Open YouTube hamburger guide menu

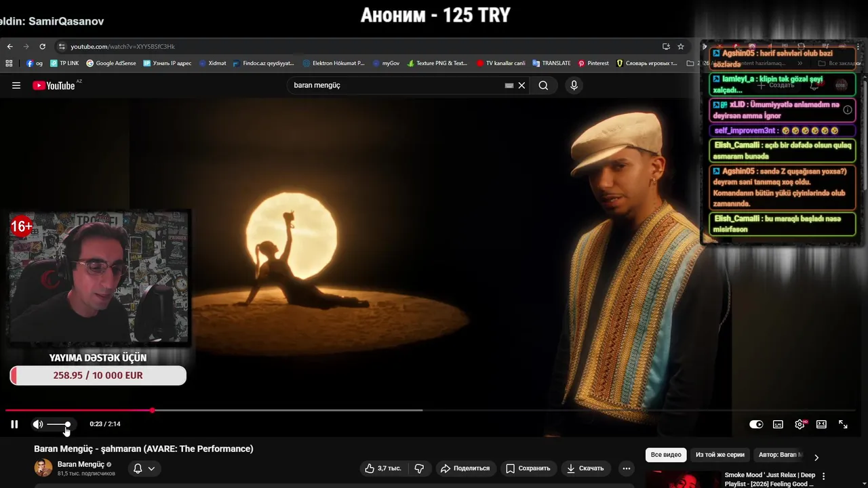click(16, 85)
